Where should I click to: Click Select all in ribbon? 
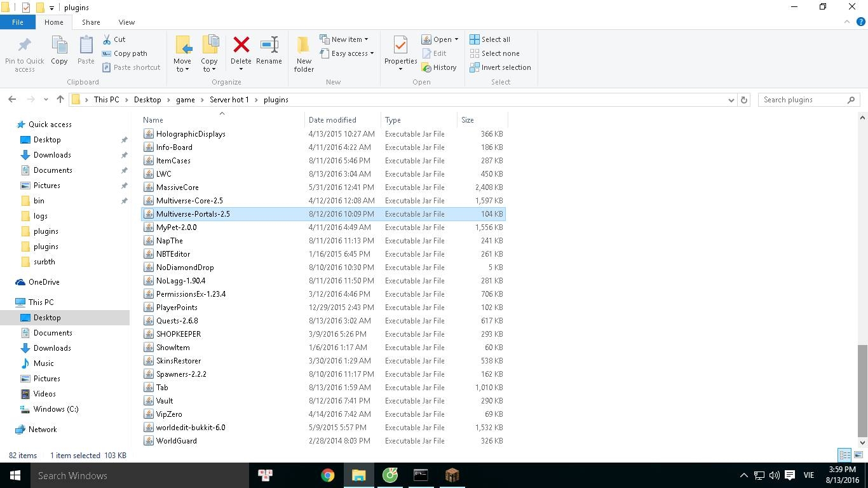[490, 39]
